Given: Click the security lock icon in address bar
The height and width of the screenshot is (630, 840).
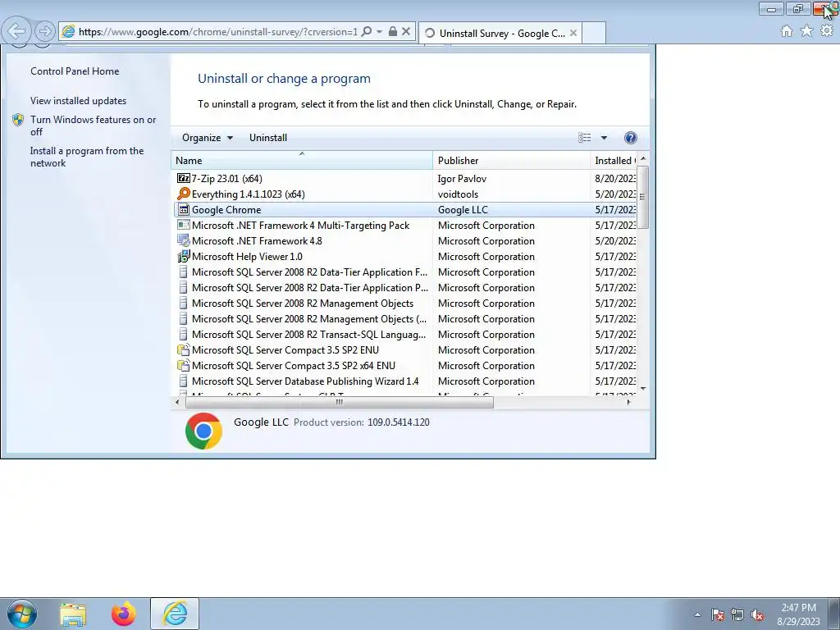Looking at the screenshot, I should [x=393, y=32].
